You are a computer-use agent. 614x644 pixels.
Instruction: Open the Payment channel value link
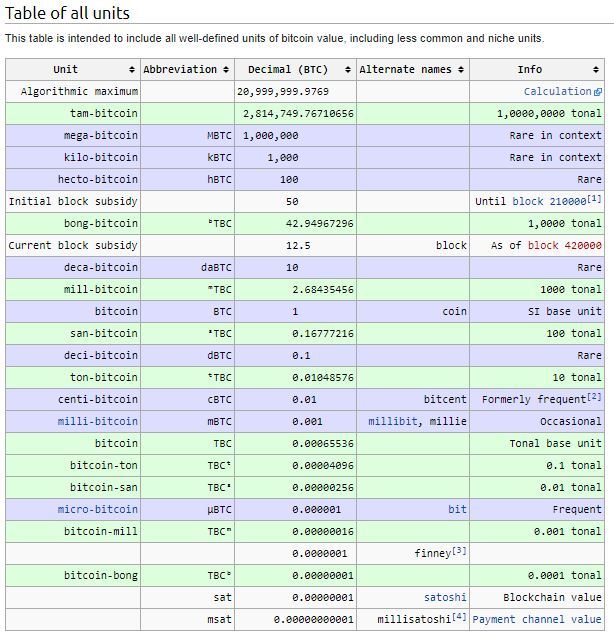(537, 619)
